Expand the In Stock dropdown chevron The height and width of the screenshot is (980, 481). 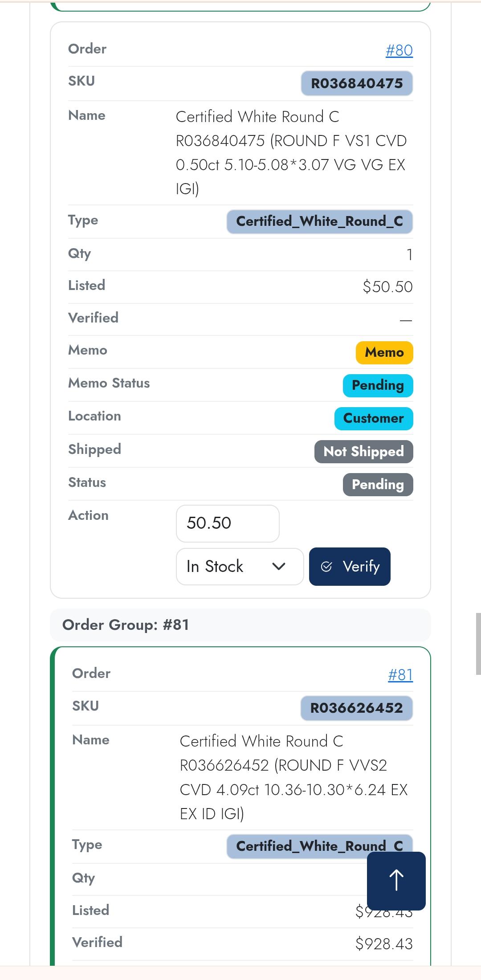click(279, 567)
